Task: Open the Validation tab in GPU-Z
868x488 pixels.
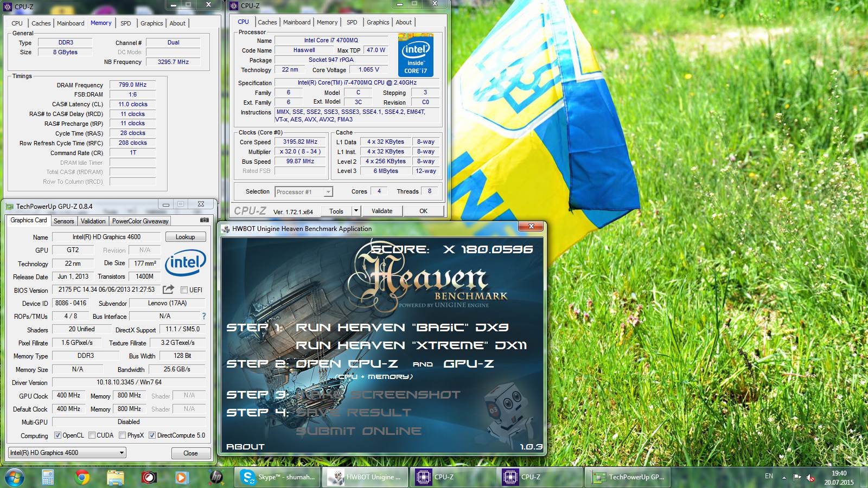Action: point(93,221)
